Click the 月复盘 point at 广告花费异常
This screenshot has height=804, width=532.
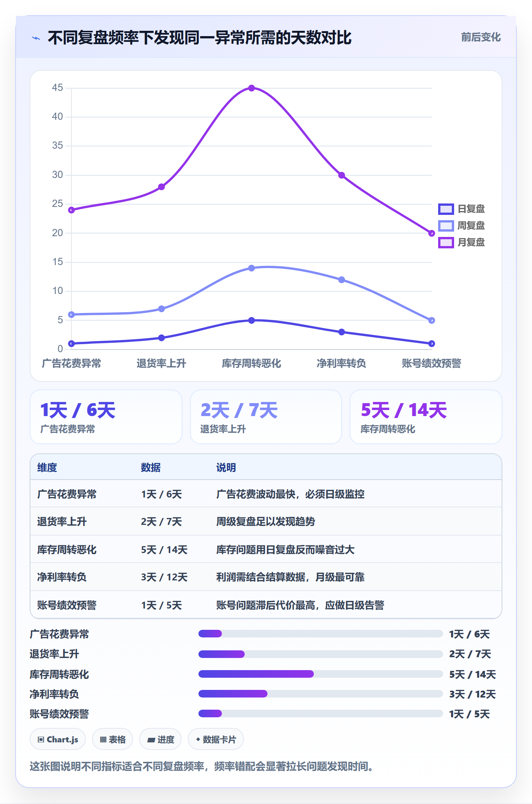pos(71,210)
